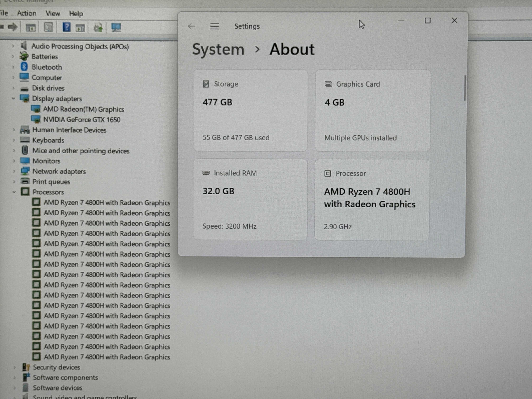The height and width of the screenshot is (399, 532).
Task: Click the Installed RAM 32.0 GB card
Action: click(x=250, y=199)
